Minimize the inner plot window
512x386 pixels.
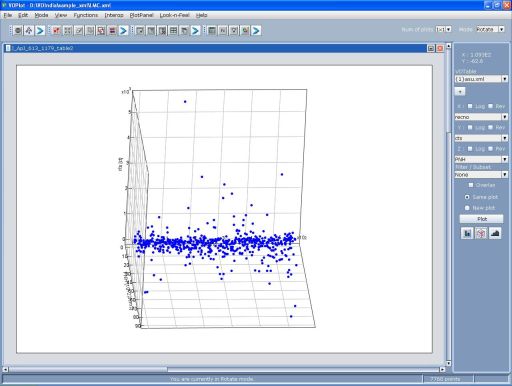[x=431, y=48]
